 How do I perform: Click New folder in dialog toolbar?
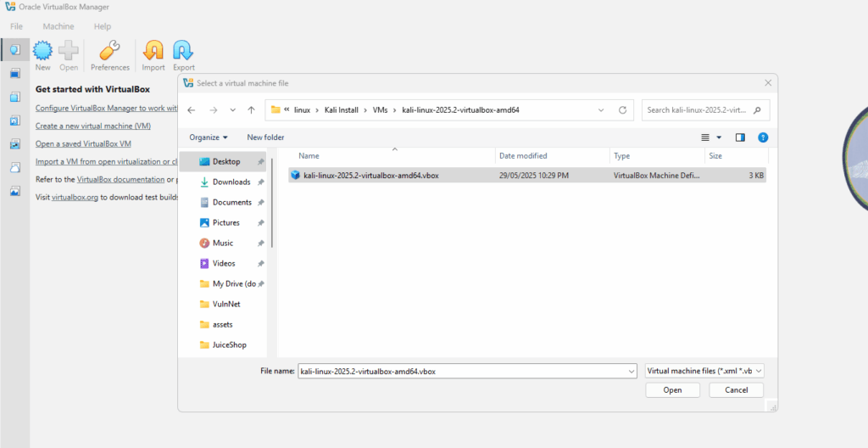(x=265, y=137)
